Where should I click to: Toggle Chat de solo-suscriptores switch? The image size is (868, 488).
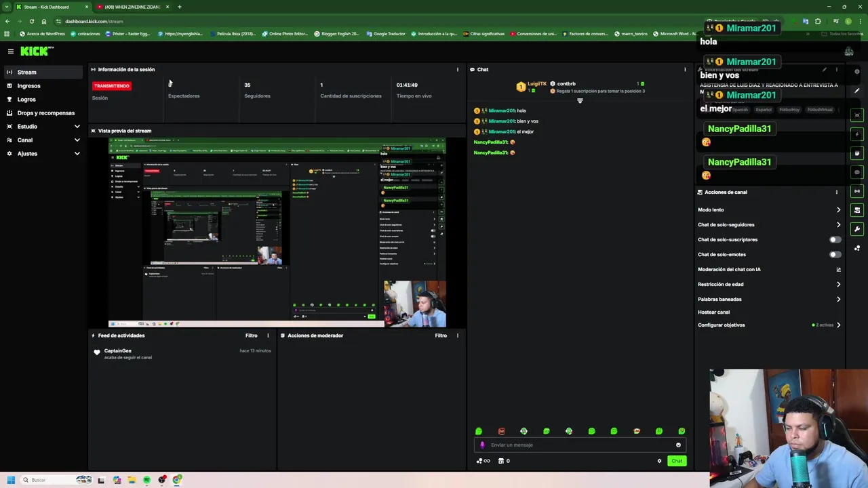(x=835, y=240)
